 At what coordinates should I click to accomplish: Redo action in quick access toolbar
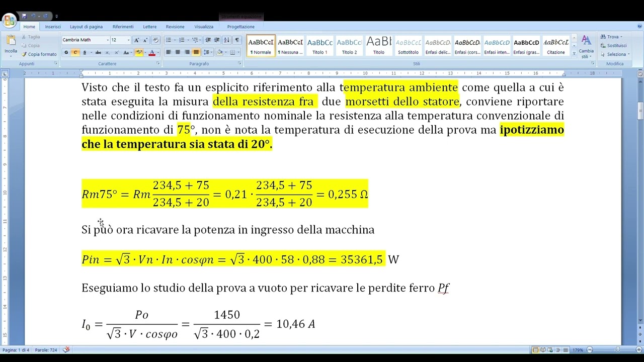pyautogui.click(x=45, y=16)
